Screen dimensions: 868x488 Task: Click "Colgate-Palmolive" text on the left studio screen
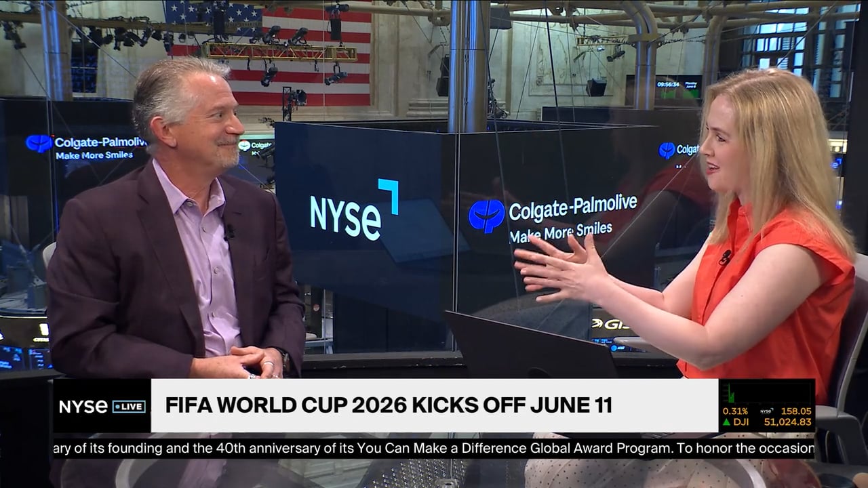(x=100, y=142)
